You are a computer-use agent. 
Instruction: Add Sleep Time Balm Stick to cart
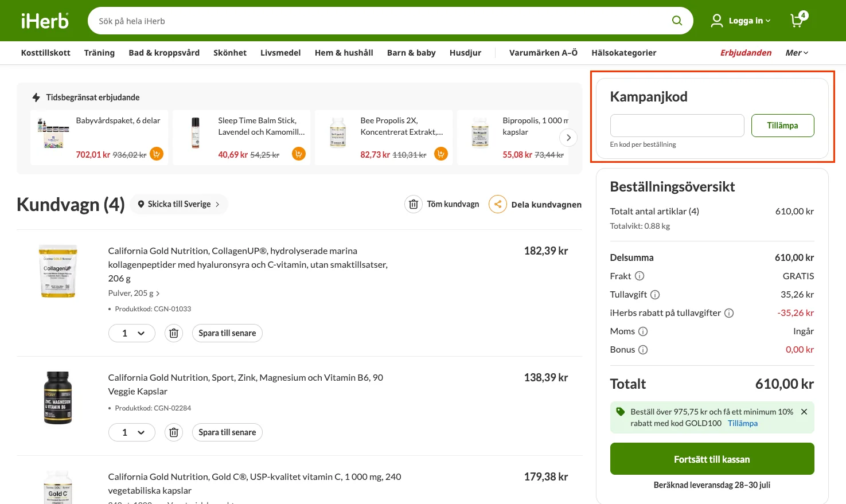299,154
